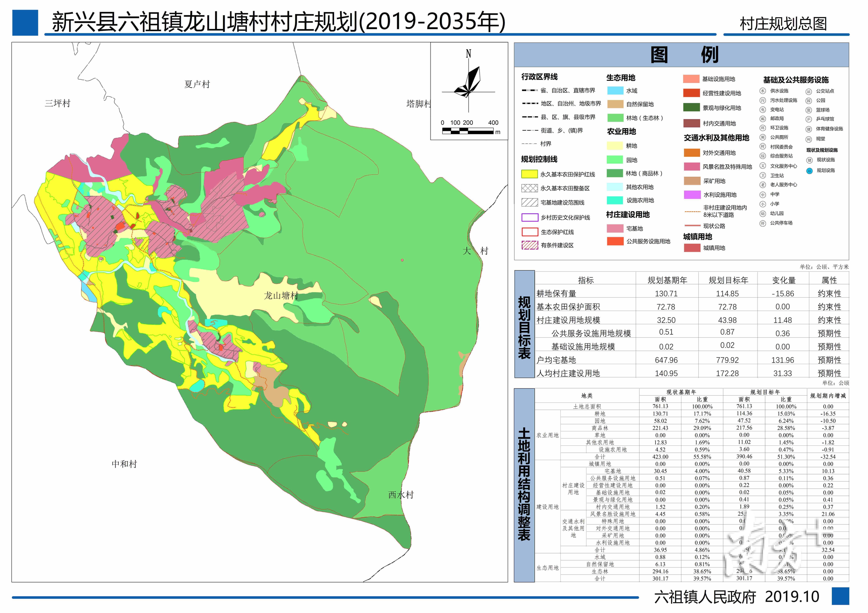Pick the 林地（商品林）dark green swatch
Screen dimensions: 868x613
click(615, 173)
